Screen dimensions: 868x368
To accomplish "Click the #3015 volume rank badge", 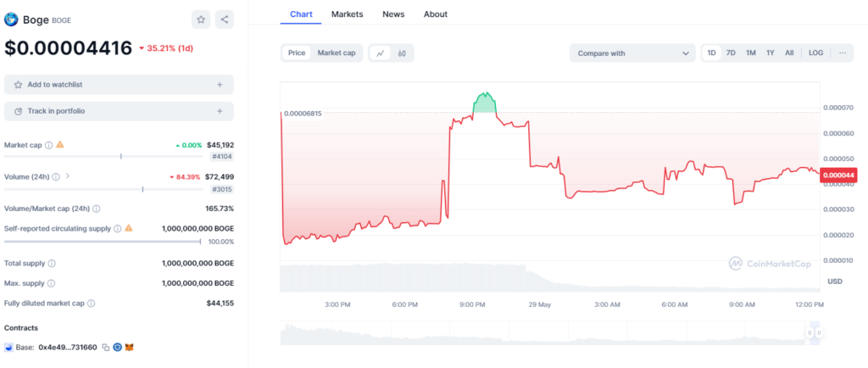I will coord(223,189).
